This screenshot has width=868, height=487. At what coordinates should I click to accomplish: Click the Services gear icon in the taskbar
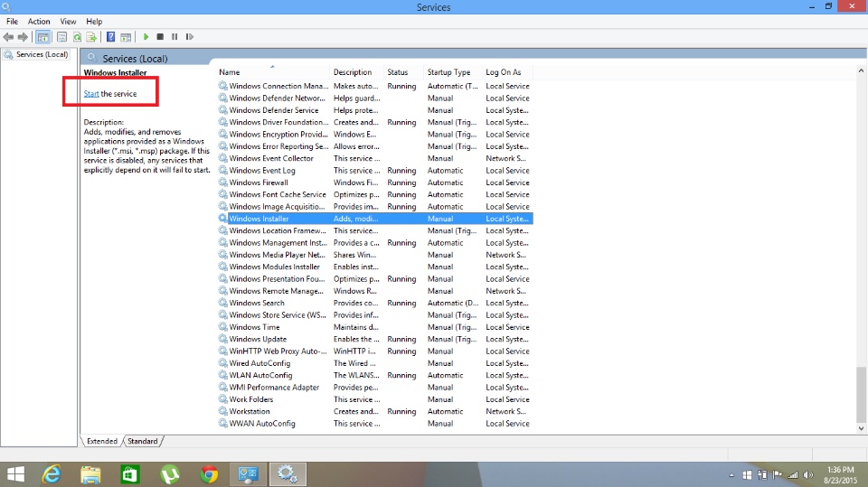(x=288, y=474)
